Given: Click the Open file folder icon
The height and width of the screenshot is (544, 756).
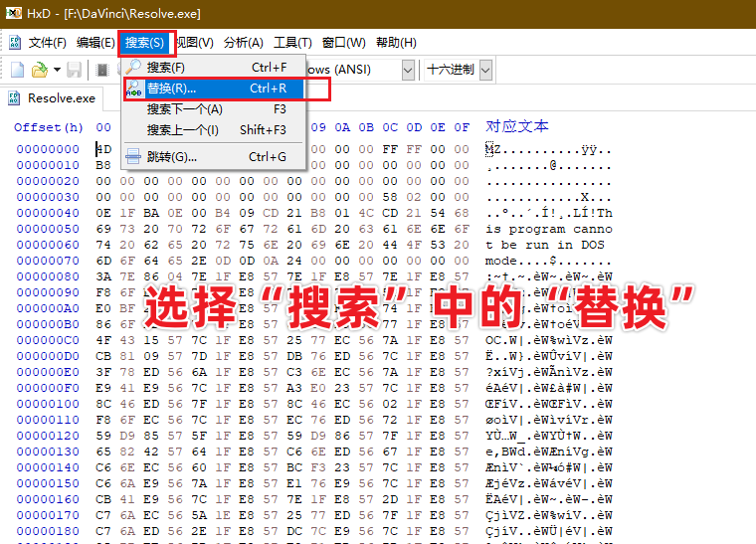Looking at the screenshot, I should (x=40, y=70).
